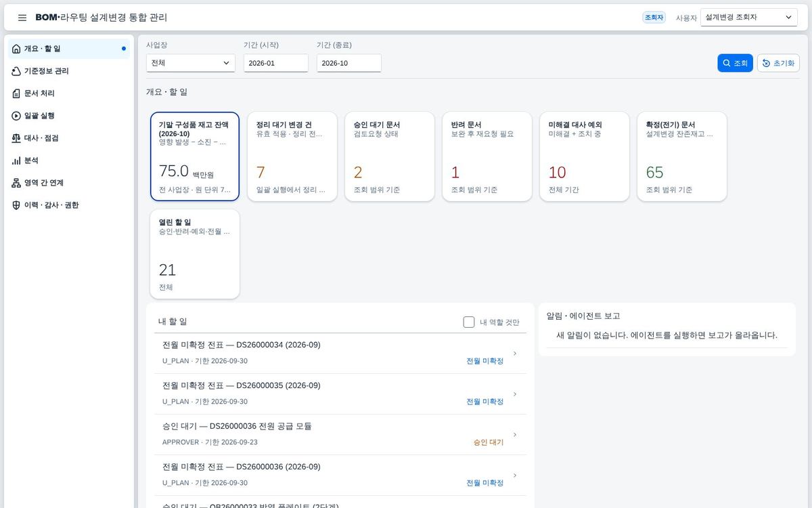Open 기준정보 관리 menu item
Image resolution: width=812 pixels, height=508 pixels.
69,71
